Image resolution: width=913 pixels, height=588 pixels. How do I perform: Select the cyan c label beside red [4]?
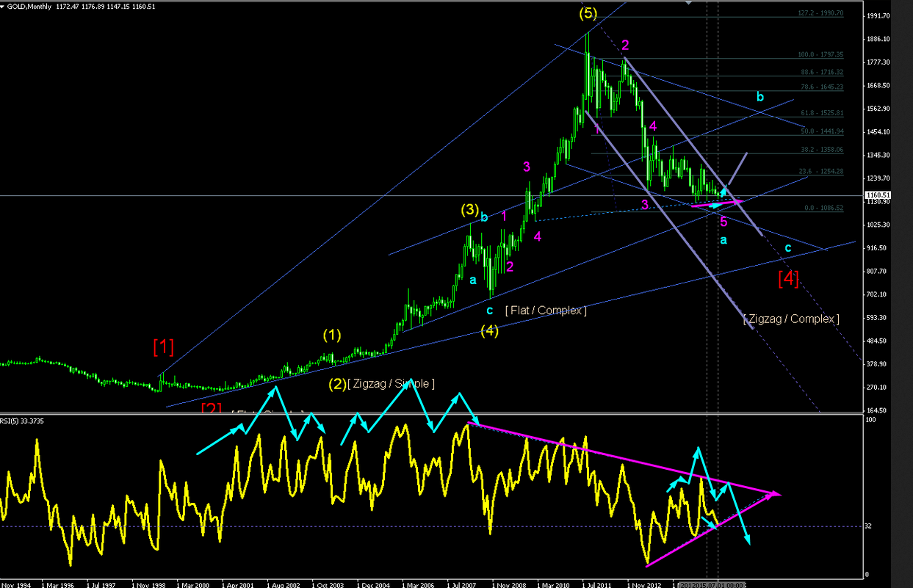[x=788, y=248]
